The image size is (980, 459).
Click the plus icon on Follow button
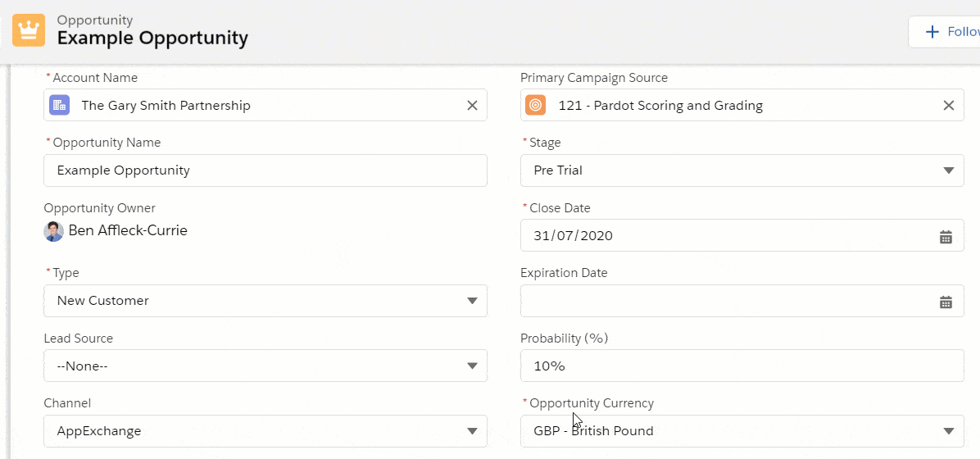[932, 32]
